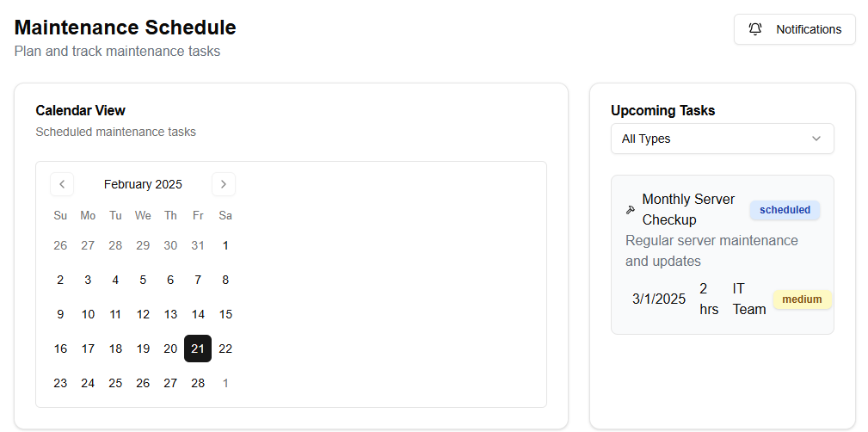Click the greyed-out March 1 date
The height and width of the screenshot is (432, 868).
(x=225, y=383)
